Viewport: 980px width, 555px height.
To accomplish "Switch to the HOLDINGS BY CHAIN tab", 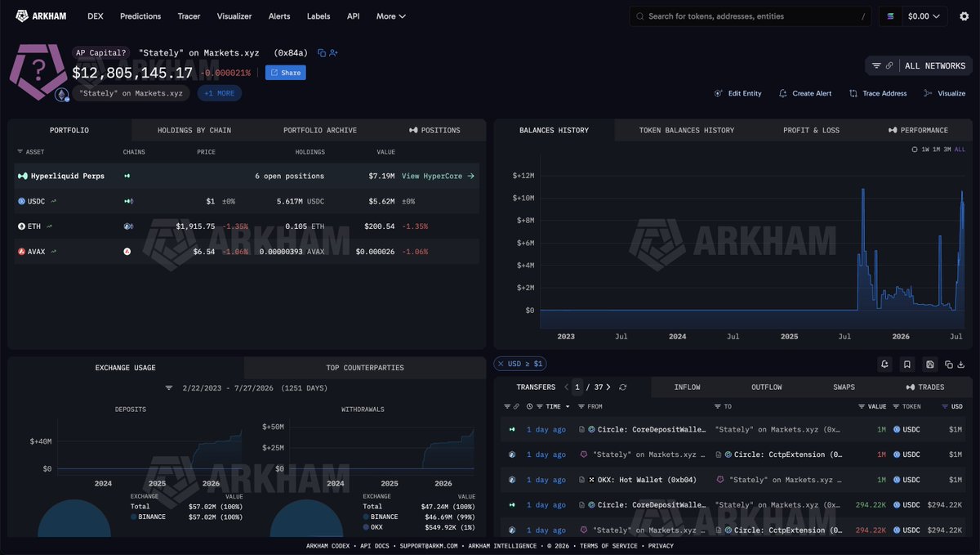I will [x=194, y=130].
